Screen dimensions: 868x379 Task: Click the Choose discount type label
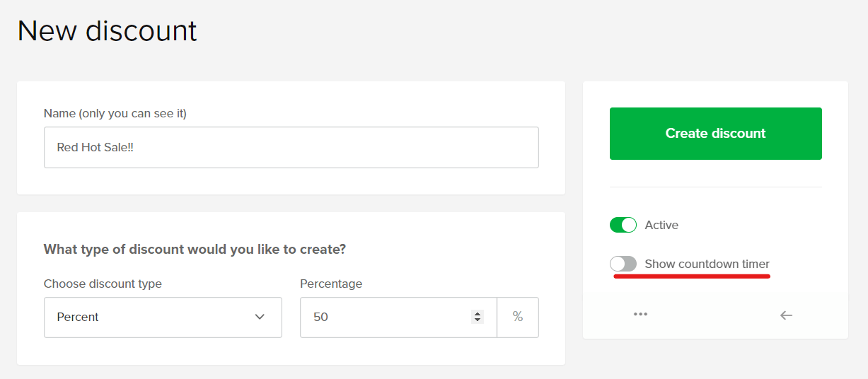coord(103,284)
